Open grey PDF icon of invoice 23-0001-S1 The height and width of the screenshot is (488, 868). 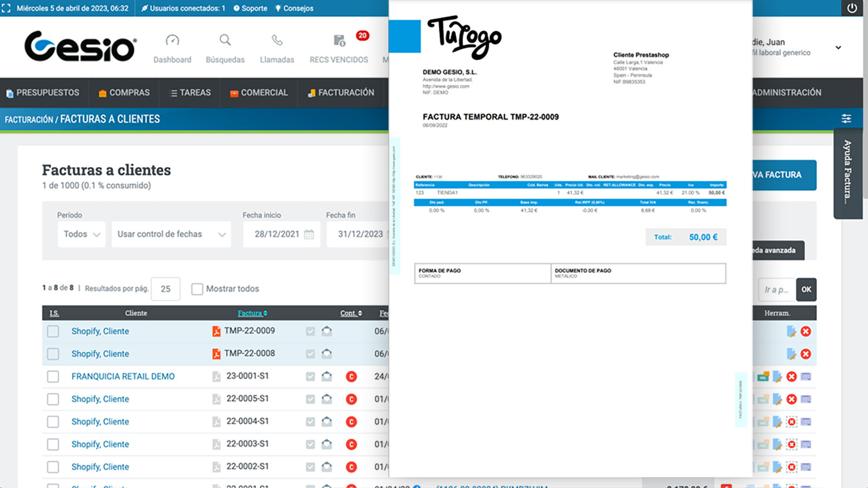[x=216, y=376]
